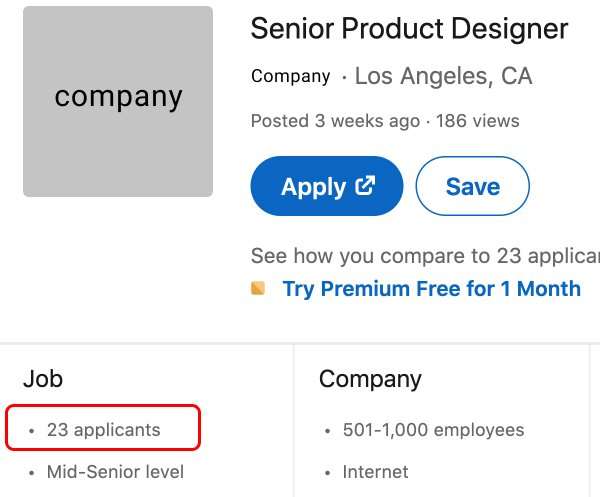
Task: Click the gold Premium badge icon
Action: coord(259,289)
